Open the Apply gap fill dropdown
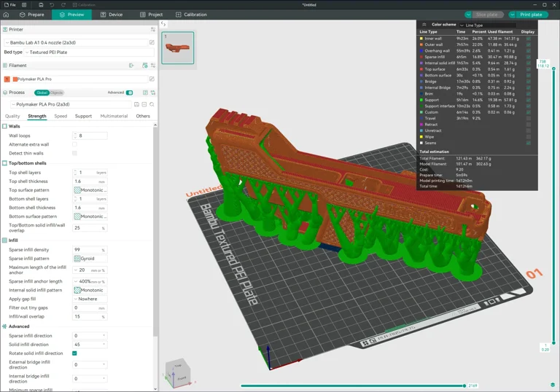560x392 pixels. [x=90, y=299]
